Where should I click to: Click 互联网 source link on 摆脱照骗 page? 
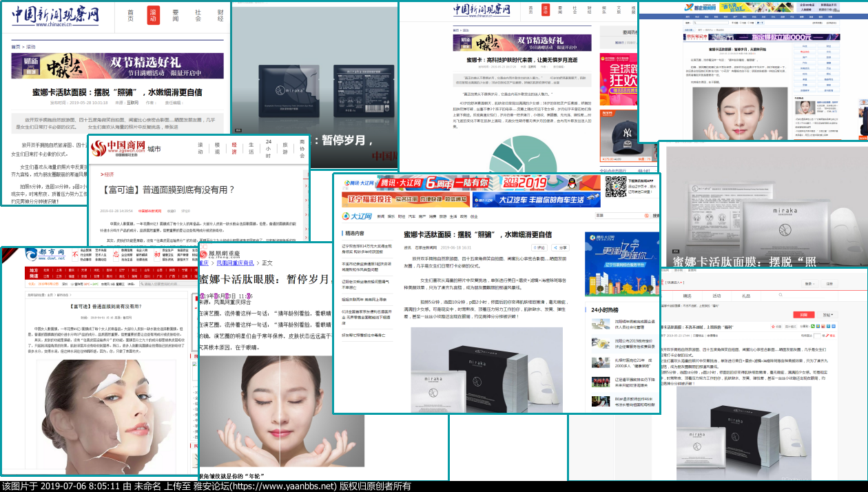tap(132, 103)
